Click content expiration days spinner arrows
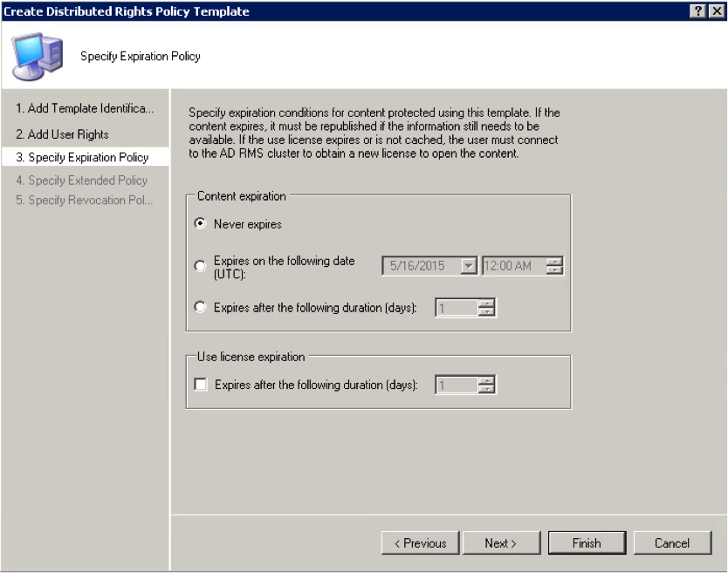This screenshot has height=573, width=728. [487, 307]
